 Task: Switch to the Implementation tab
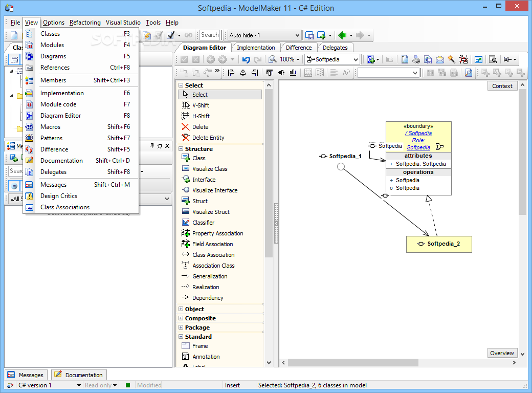tap(256, 48)
